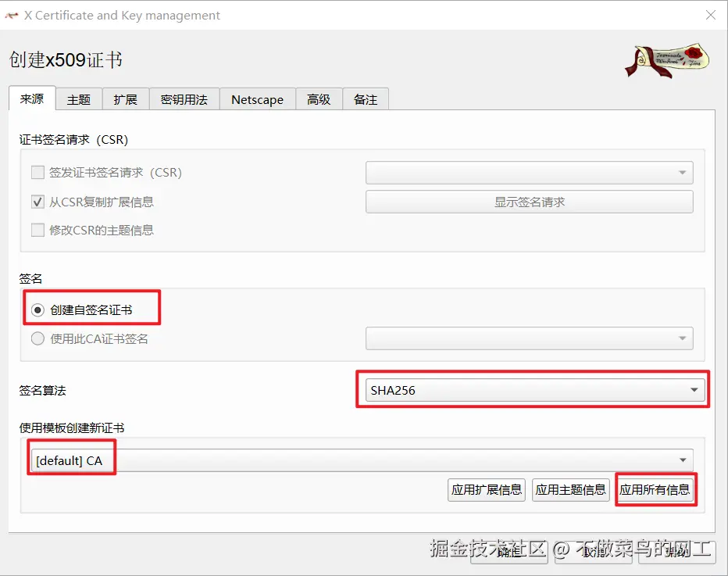
Task: Click the 应用主题信息 button
Action: [573, 489]
